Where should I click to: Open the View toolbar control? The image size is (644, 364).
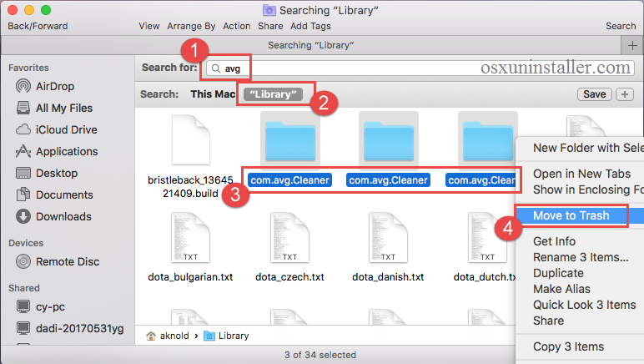click(149, 26)
